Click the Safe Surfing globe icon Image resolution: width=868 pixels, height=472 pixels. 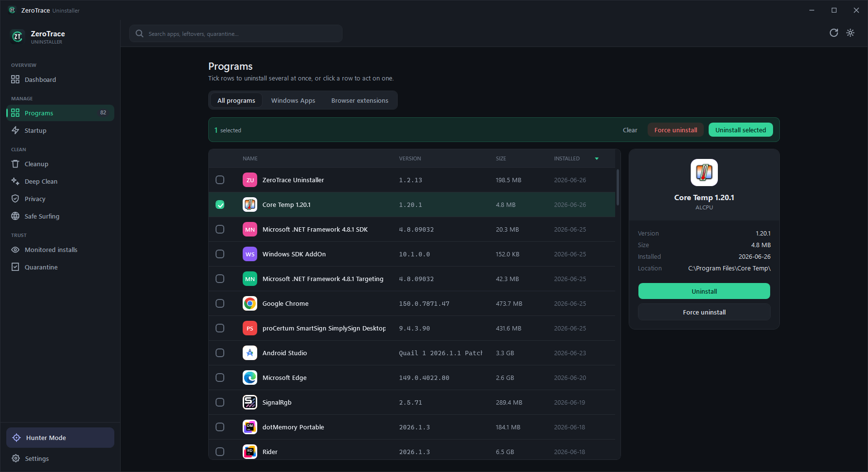15,216
